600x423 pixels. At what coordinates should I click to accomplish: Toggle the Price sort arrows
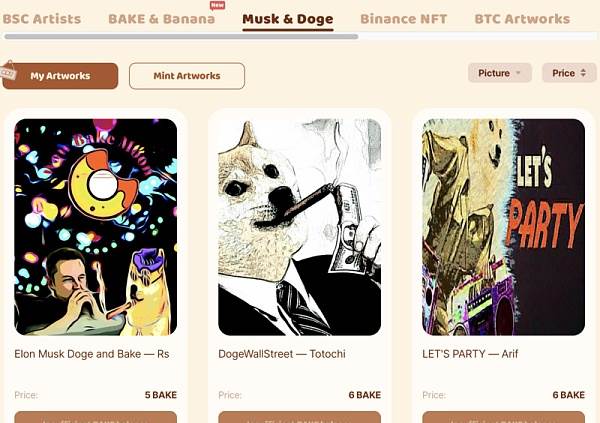click(x=583, y=73)
